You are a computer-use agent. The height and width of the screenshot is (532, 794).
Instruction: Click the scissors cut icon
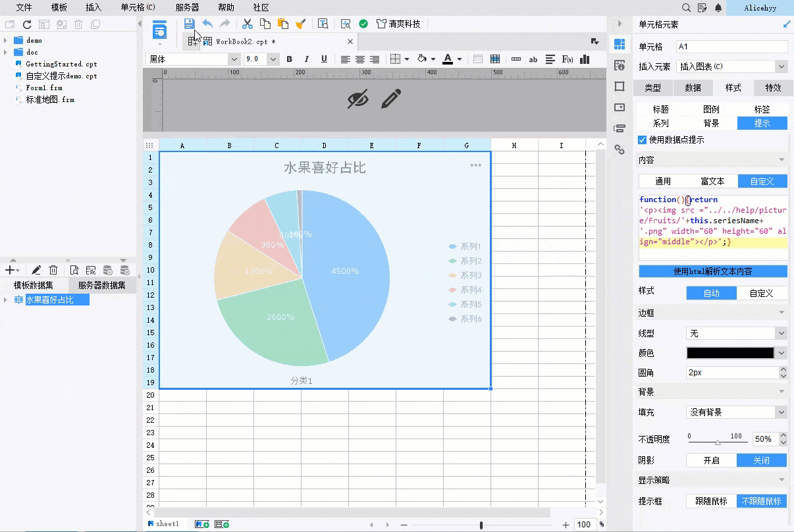coord(248,24)
